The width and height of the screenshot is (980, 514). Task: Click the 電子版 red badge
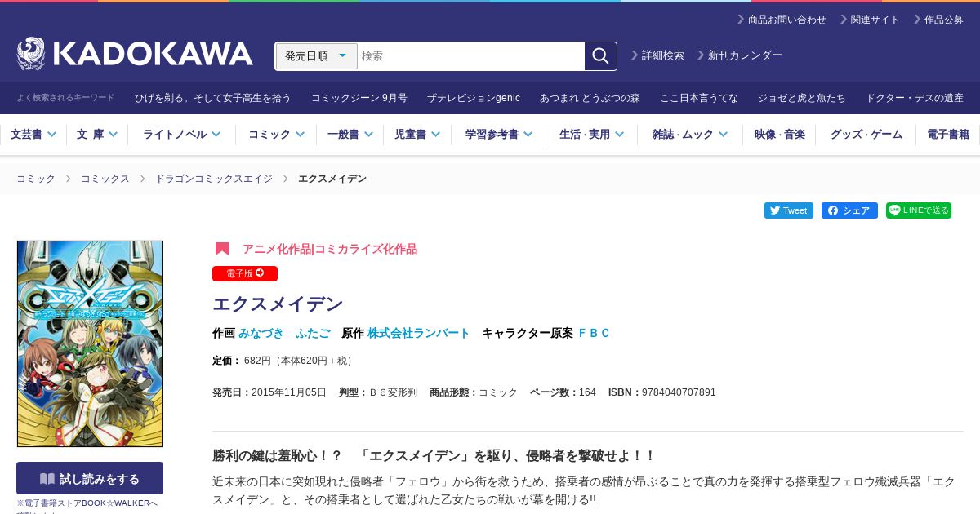point(245,273)
